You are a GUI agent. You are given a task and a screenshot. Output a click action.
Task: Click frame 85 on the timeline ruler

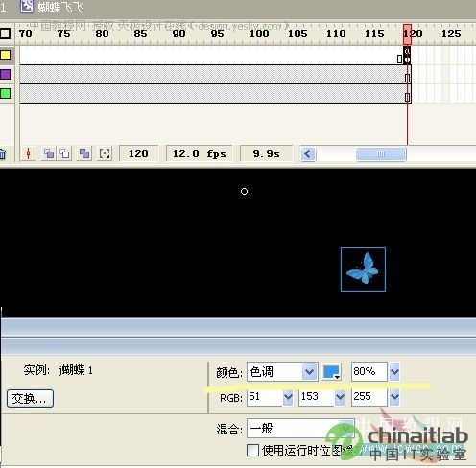coord(140,34)
